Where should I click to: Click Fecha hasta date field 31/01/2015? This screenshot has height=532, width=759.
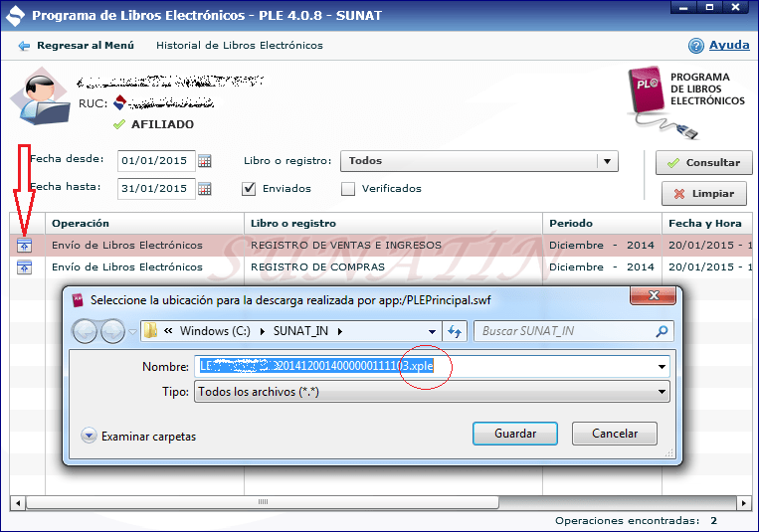pos(156,189)
